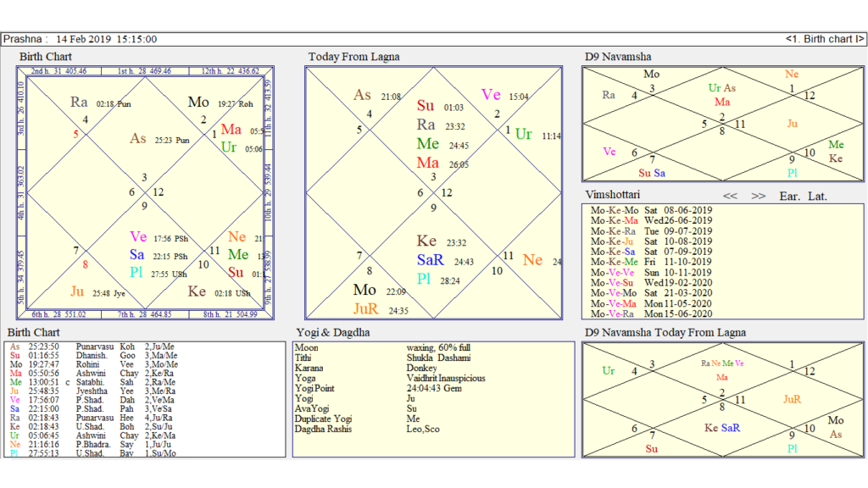Select dasha row 'Mo-Ve-Ra Mon 15-06-2020'
The image size is (868, 488).
coord(651,313)
